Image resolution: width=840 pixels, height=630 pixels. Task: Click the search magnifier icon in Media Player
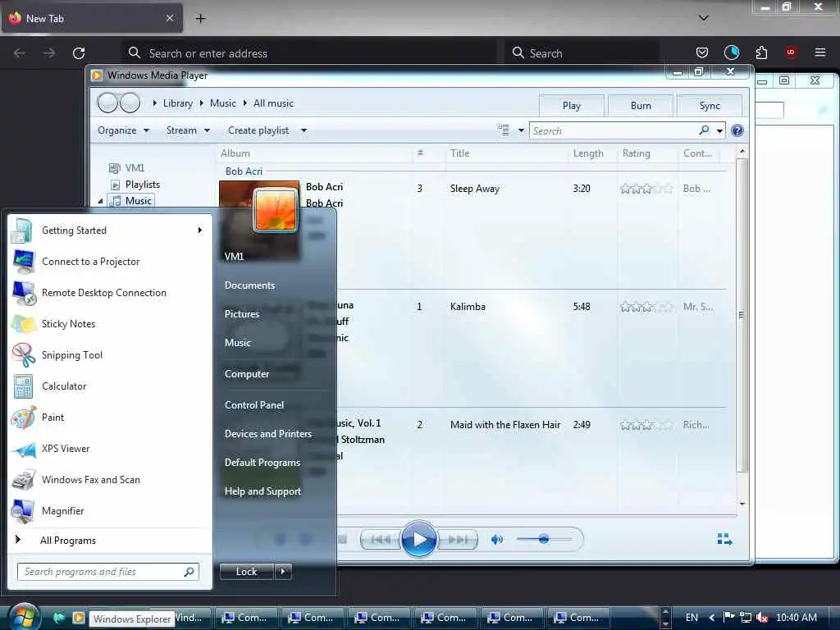[x=704, y=130]
